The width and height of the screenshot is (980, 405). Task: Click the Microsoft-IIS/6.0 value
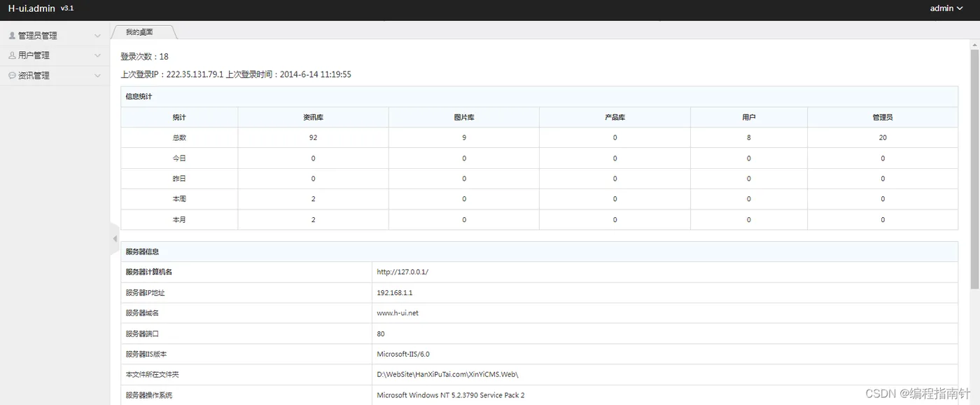403,354
